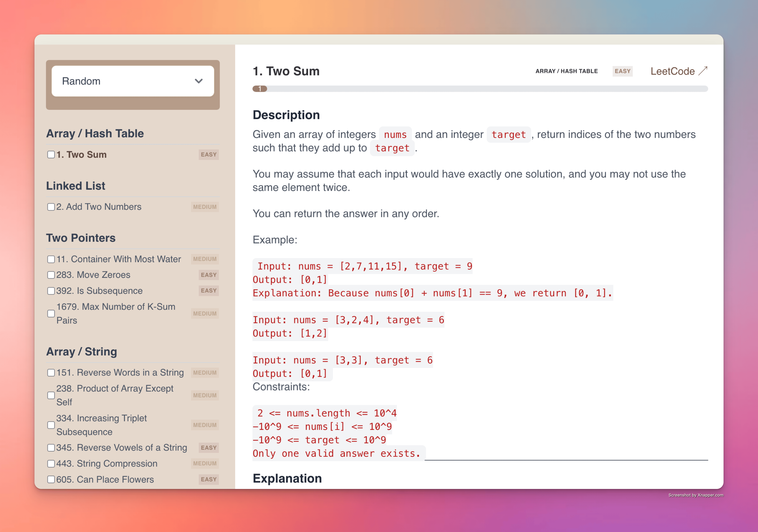
Task: Check the 1. Two Sum checkbox
Action: (51, 155)
